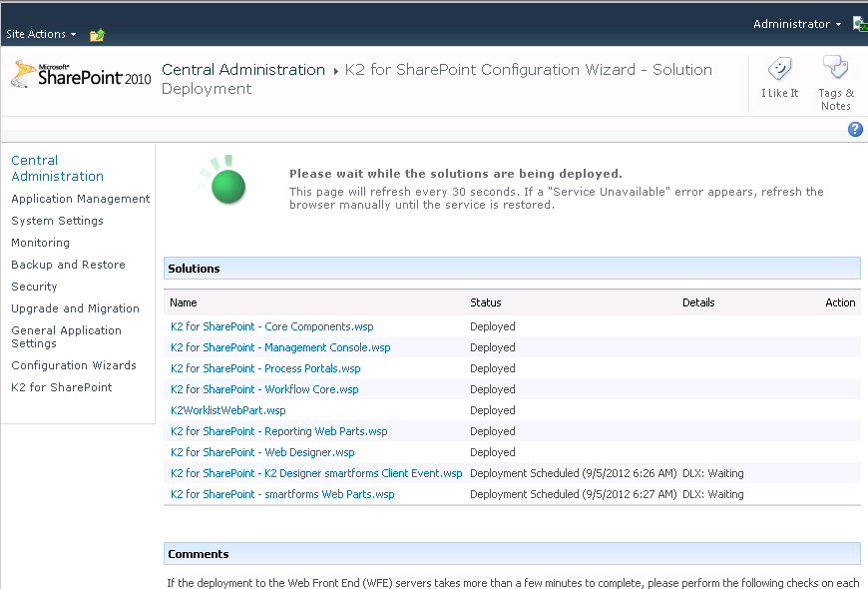
Task: Click Central Administration breadcrumb title
Action: coord(243,70)
